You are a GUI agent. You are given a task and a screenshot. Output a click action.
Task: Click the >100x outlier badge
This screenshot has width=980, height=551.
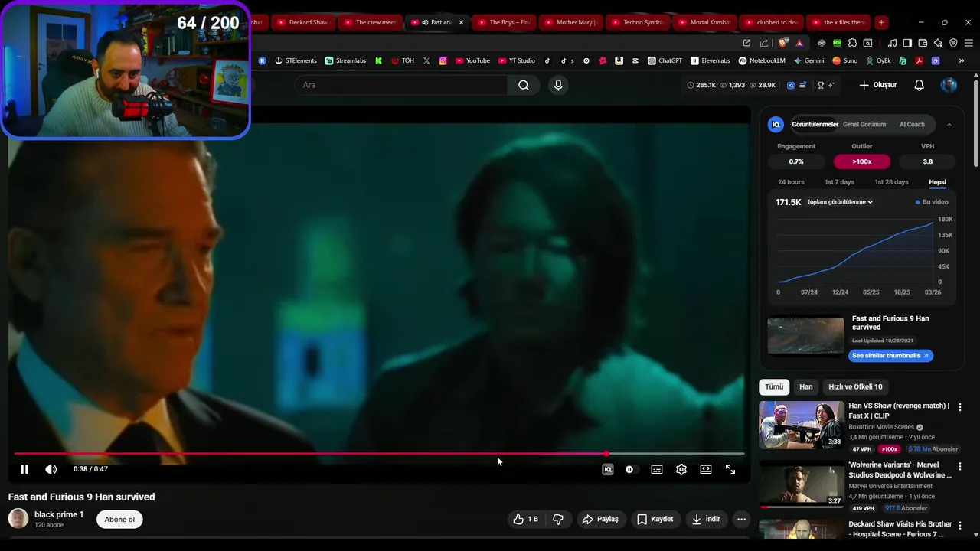click(862, 161)
